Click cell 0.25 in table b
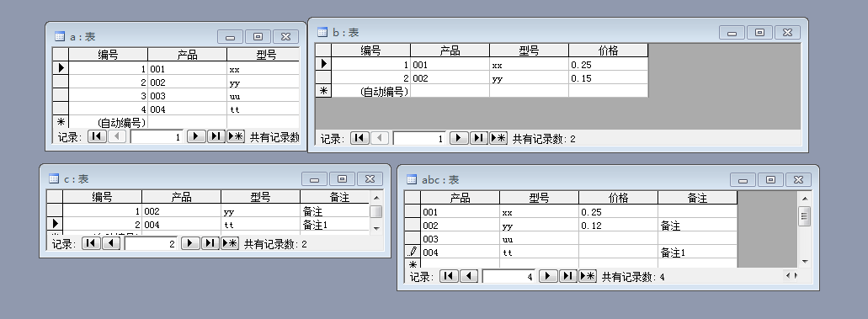 point(609,64)
